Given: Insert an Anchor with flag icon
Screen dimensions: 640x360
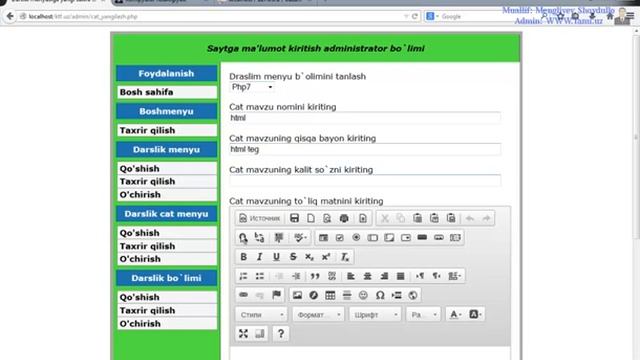Looking at the screenshot, I should (x=276, y=295).
